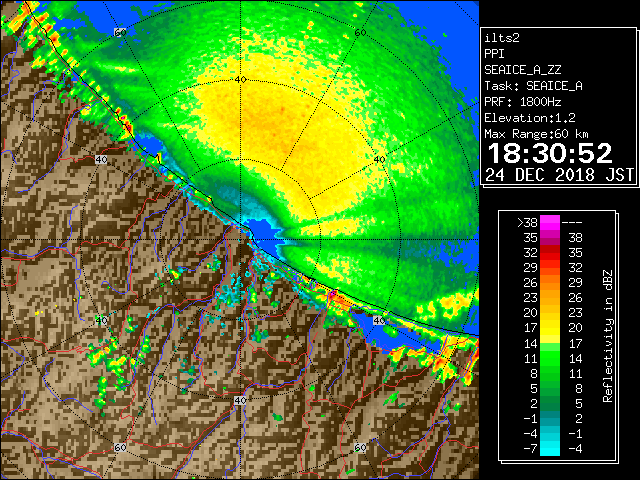The width and height of the screenshot is (640, 480).
Task: Click the red legend swatch near '32'
Action: [x=550, y=253]
